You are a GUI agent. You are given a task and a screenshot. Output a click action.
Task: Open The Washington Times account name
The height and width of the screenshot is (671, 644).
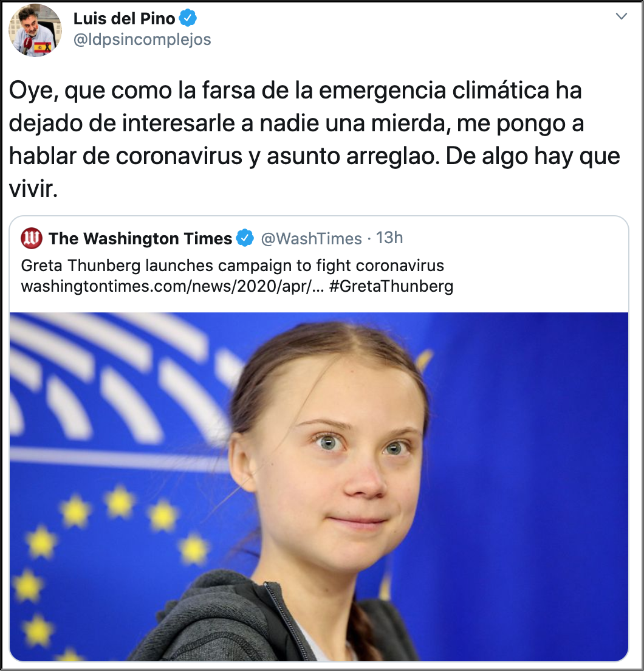coord(140,238)
